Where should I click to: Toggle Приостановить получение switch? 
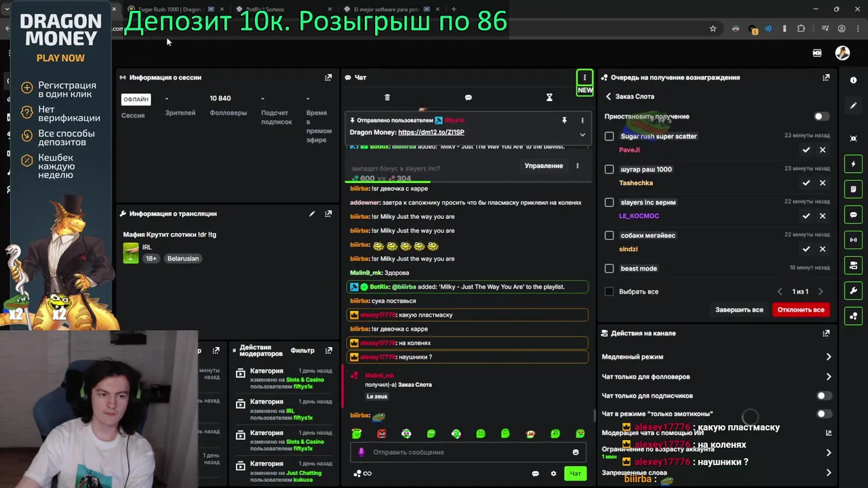coord(821,117)
